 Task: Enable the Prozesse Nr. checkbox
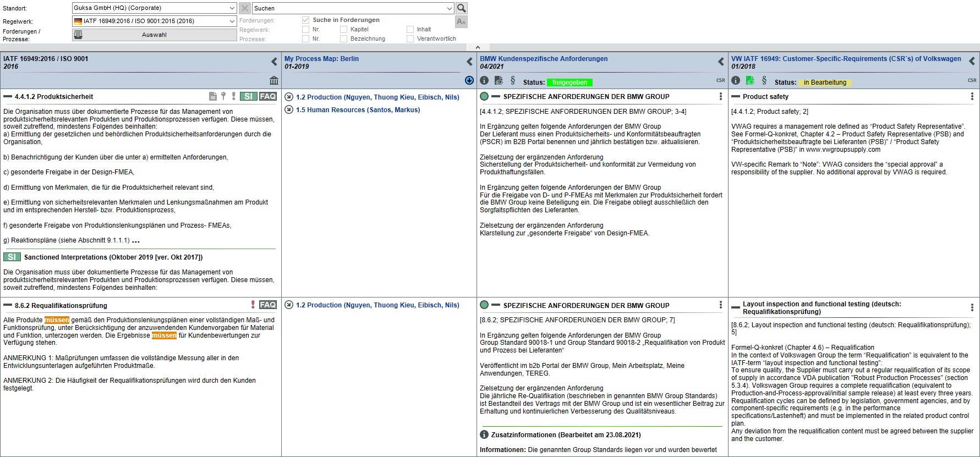(x=305, y=38)
